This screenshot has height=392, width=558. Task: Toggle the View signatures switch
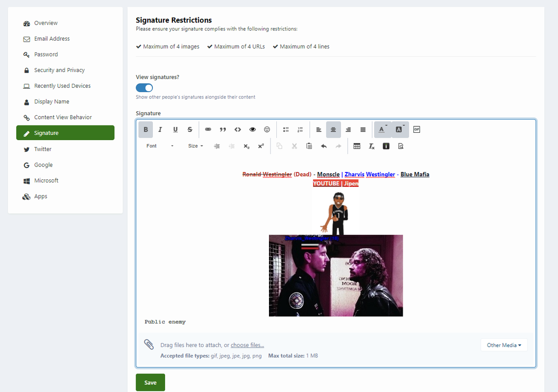144,88
